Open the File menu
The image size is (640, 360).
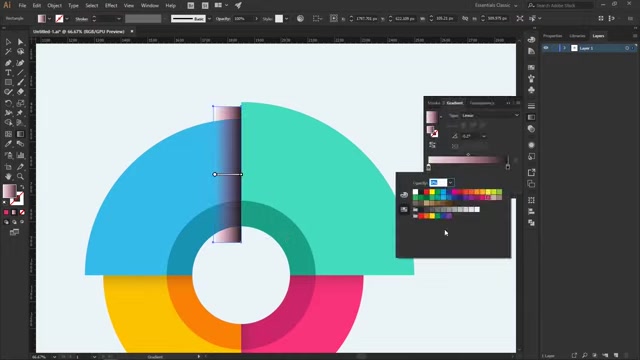pos(22,6)
